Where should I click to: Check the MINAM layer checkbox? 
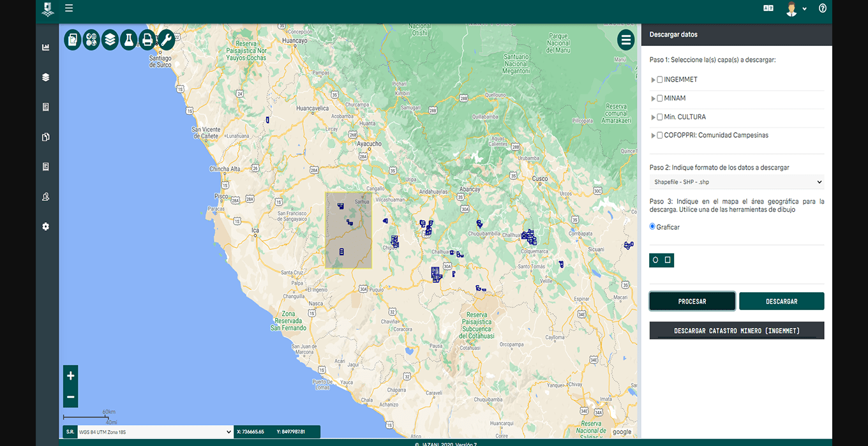pyautogui.click(x=660, y=98)
